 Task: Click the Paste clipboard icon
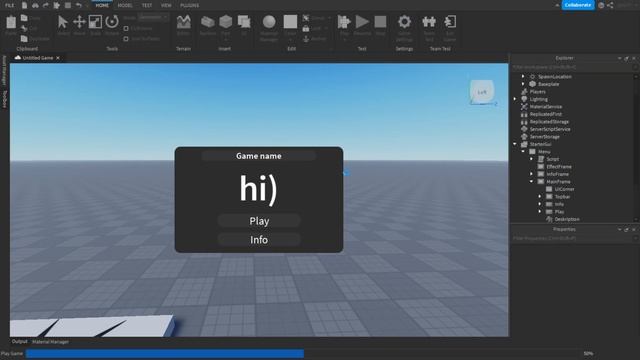point(11,22)
